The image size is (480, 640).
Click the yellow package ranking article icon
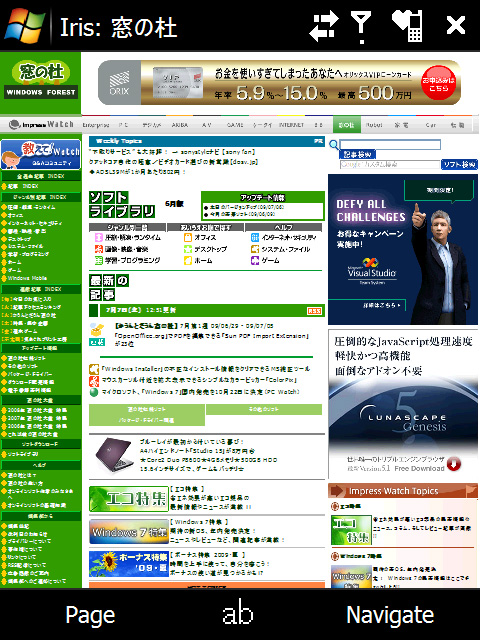(97, 330)
